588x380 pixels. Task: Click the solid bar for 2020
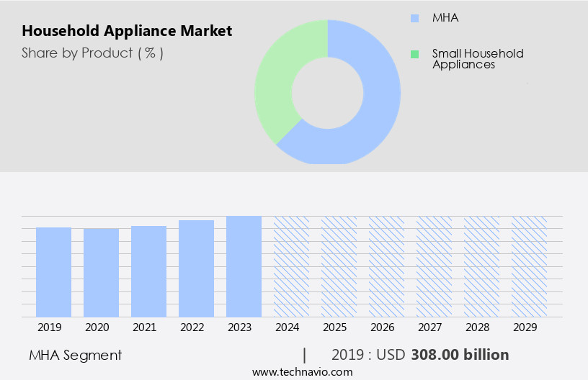click(101, 272)
